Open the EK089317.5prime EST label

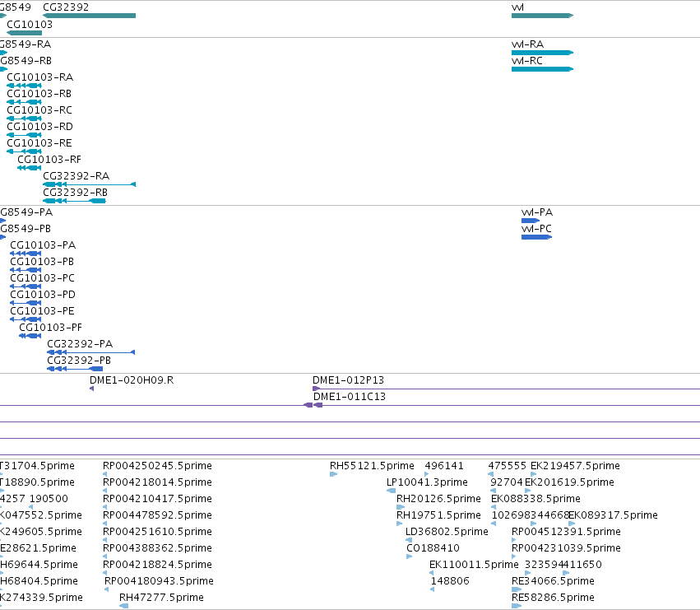pyautogui.click(x=613, y=515)
